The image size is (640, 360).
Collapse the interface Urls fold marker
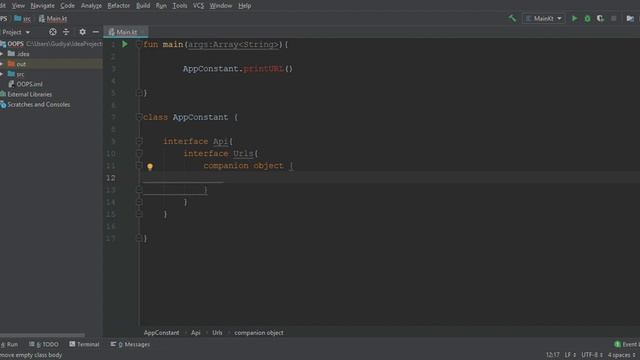point(139,153)
